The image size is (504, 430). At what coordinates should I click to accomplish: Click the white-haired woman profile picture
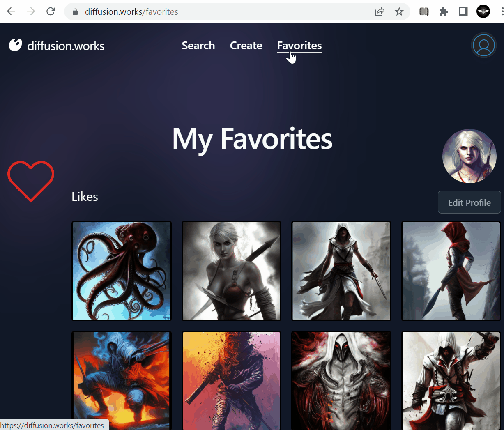coord(469,156)
